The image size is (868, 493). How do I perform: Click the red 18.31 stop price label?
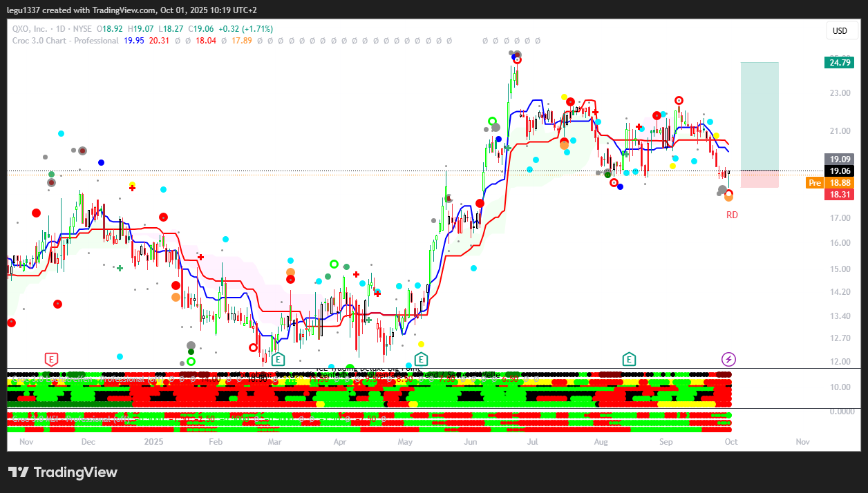[x=840, y=195]
